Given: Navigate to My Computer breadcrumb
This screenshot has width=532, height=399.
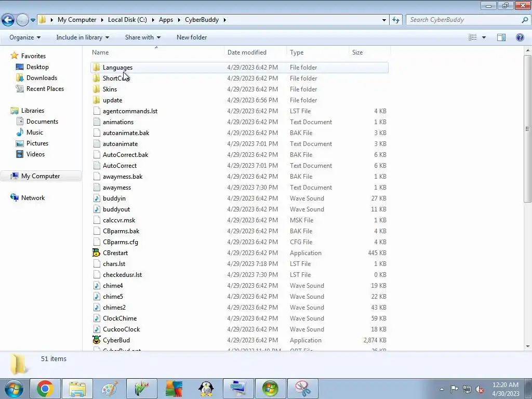Looking at the screenshot, I should pos(77,20).
